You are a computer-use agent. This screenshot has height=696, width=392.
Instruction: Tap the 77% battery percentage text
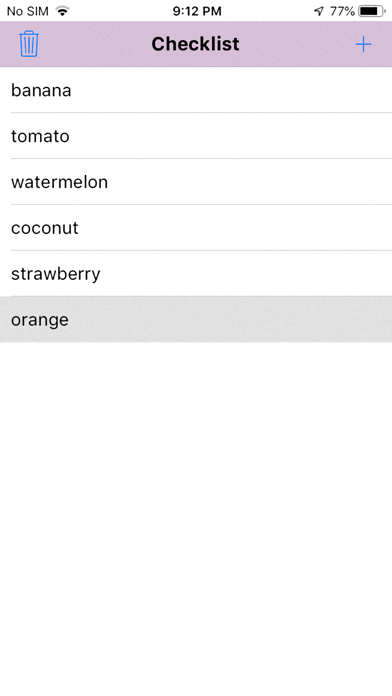pyautogui.click(x=342, y=11)
